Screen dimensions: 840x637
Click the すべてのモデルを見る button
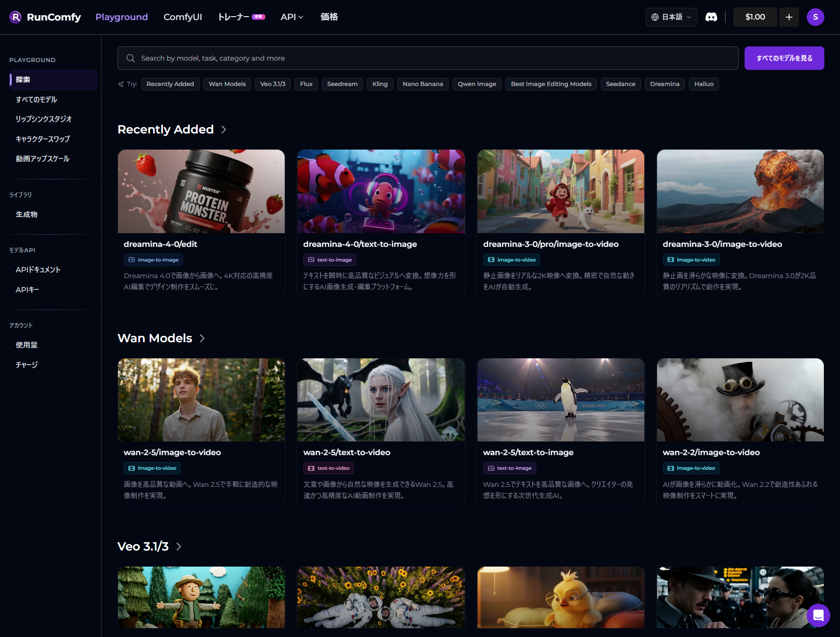point(784,58)
